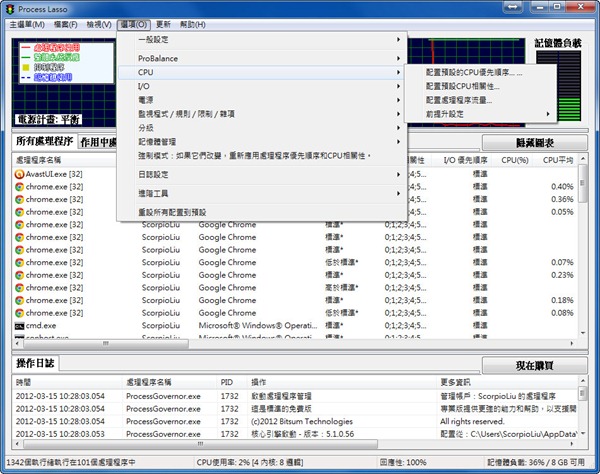Image resolution: width=600 pixels, height=474 pixels.
Task: Click the yellow square legend swatch
Action: coord(26,67)
